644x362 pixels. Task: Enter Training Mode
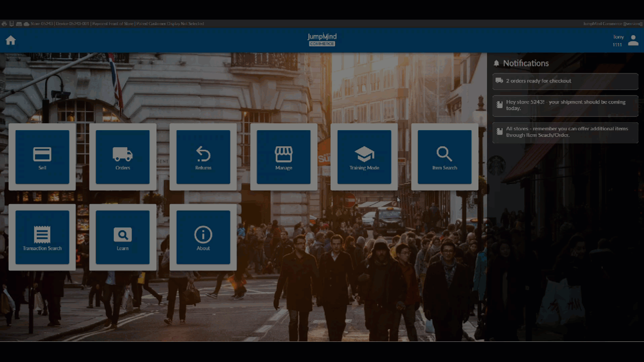[x=364, y=157]
